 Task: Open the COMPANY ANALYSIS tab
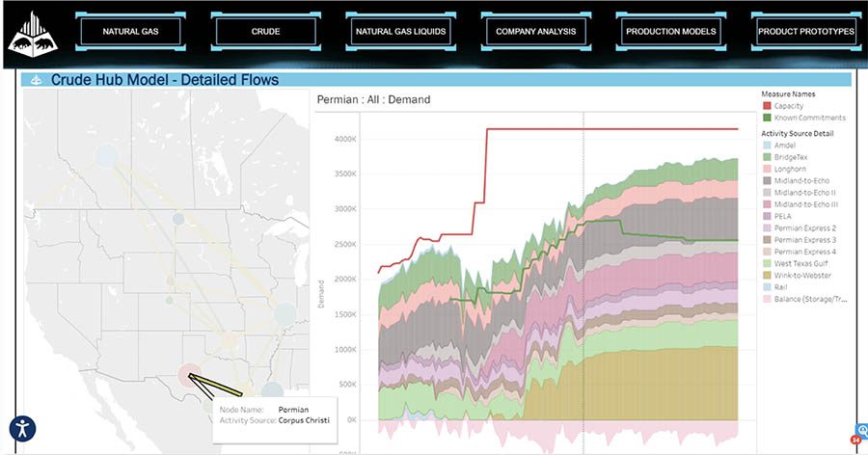(x=536, y=32)
